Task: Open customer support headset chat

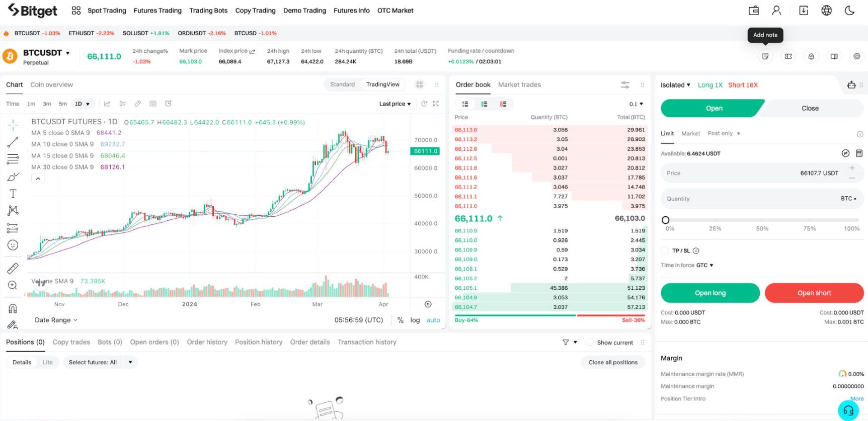Action: tap(848, 410)
